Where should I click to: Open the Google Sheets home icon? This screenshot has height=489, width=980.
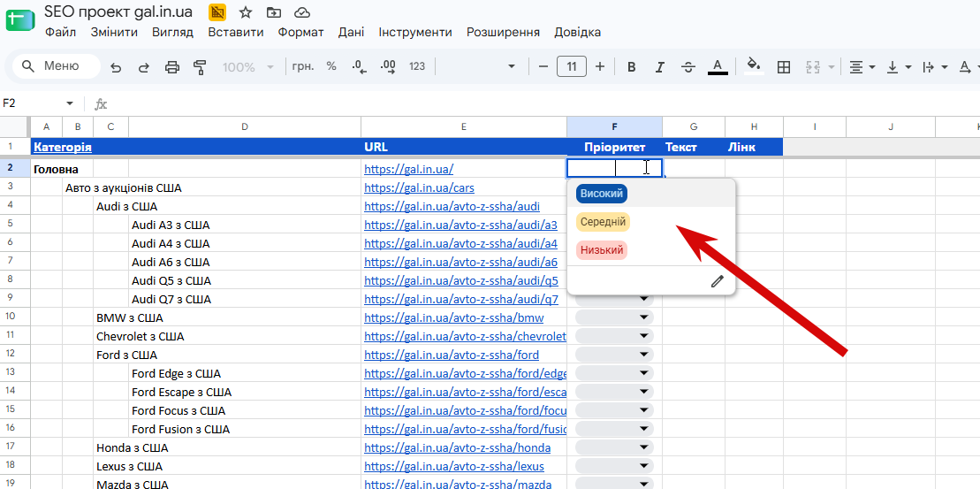(20, 19)
